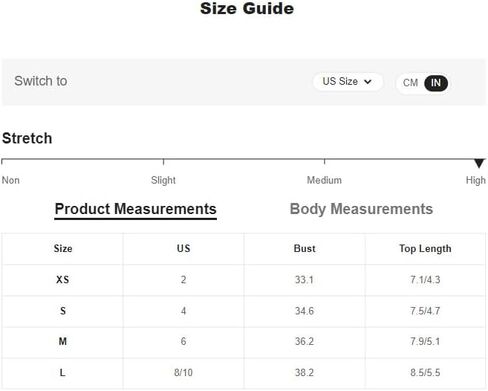Select the M size row
488x391 pixels.
tap(244, 342)
